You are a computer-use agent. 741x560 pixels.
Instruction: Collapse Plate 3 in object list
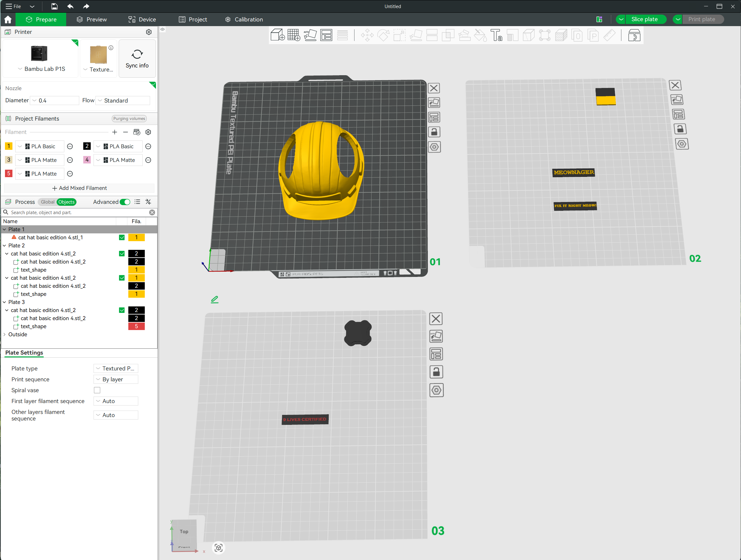(4, 302)
